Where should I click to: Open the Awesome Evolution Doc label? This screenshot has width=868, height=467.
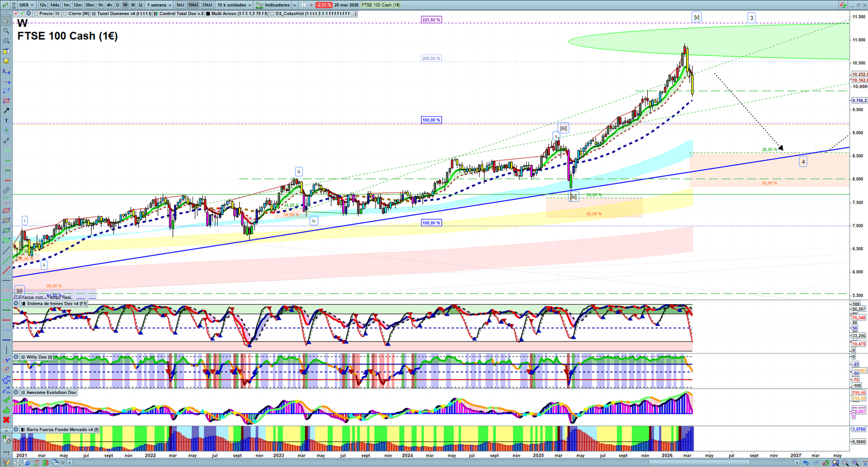tap(52, 392)
